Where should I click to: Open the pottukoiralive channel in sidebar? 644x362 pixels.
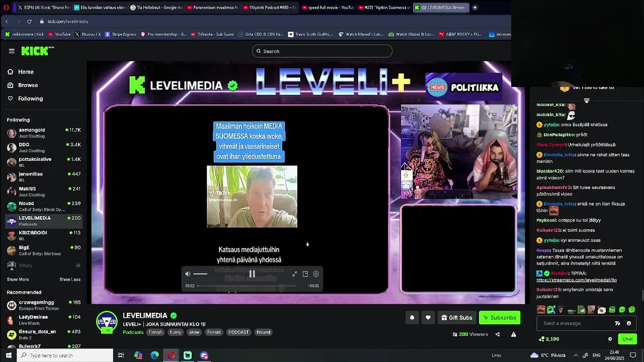[43, 162]
